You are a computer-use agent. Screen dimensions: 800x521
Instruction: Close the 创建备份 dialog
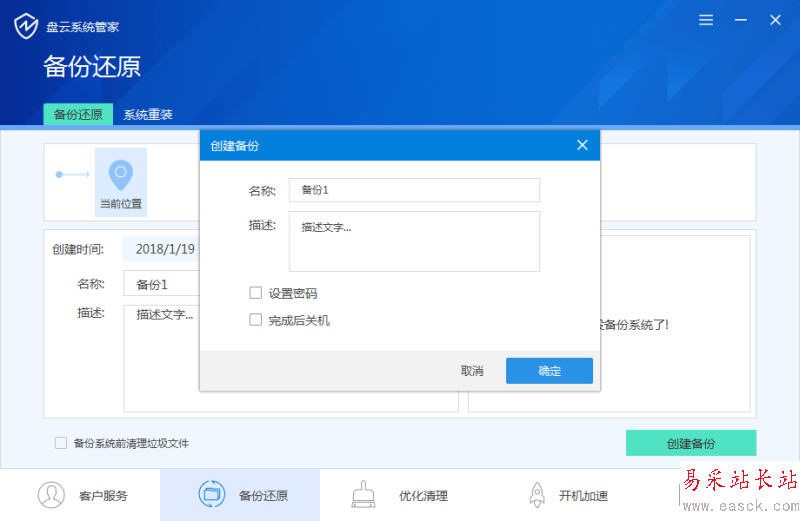pyautogui.click(x=582, y=145)
